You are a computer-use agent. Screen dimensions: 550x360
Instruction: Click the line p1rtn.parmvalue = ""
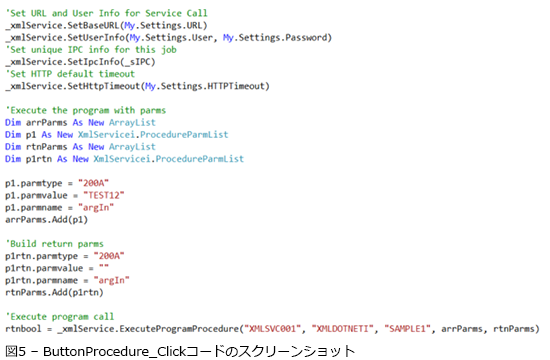tap(57, 268)
